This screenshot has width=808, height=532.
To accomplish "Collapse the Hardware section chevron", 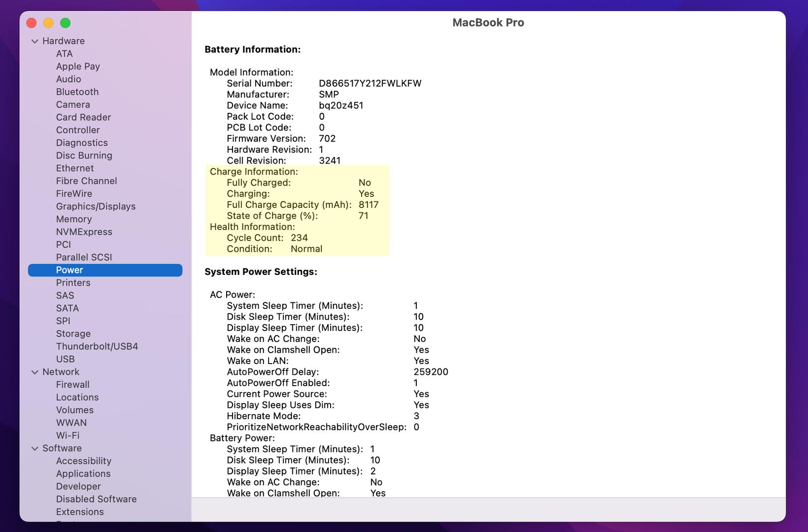I will click(x=34, y=41).
